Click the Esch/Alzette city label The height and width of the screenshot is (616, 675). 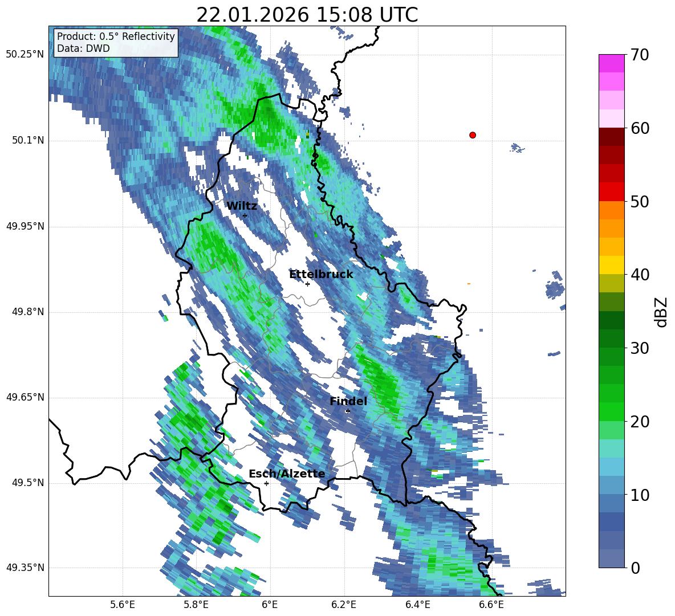point(287,474)
